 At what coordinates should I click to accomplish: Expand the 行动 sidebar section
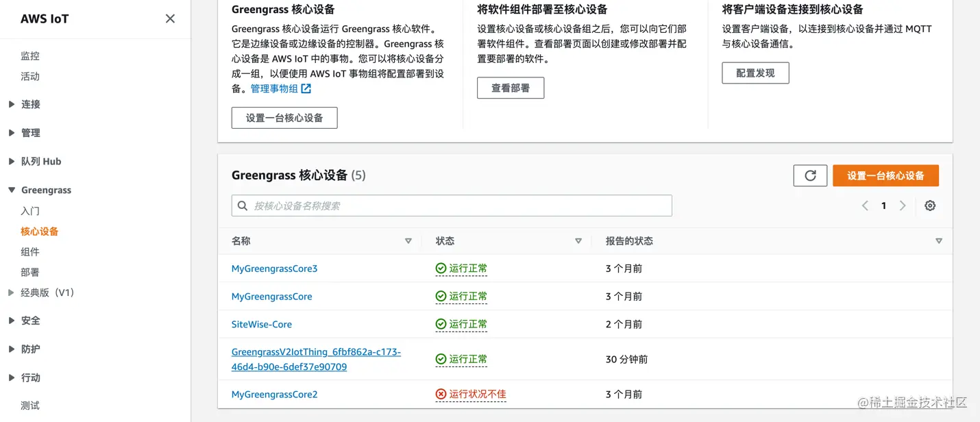coord(12,378)
